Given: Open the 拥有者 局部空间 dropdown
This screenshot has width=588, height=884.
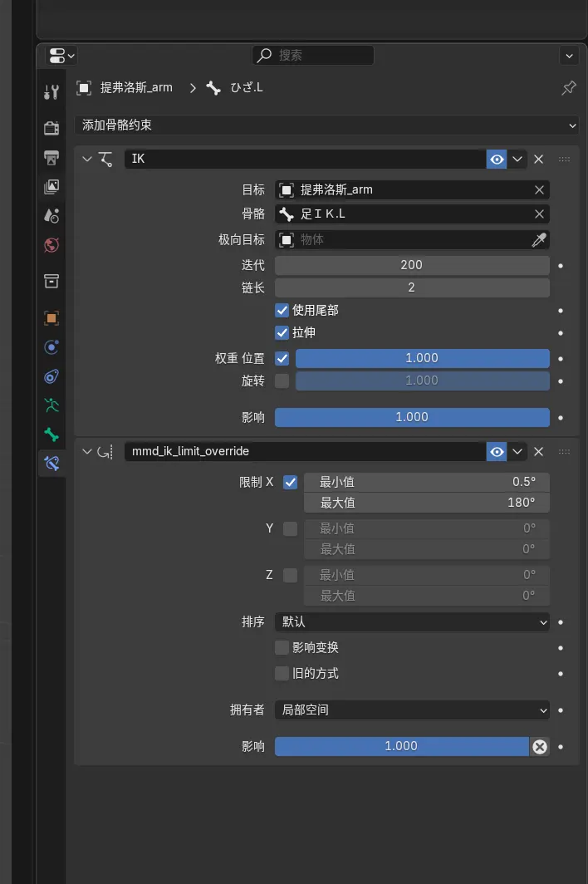Looking at the screenshot, I should (412, 710).
